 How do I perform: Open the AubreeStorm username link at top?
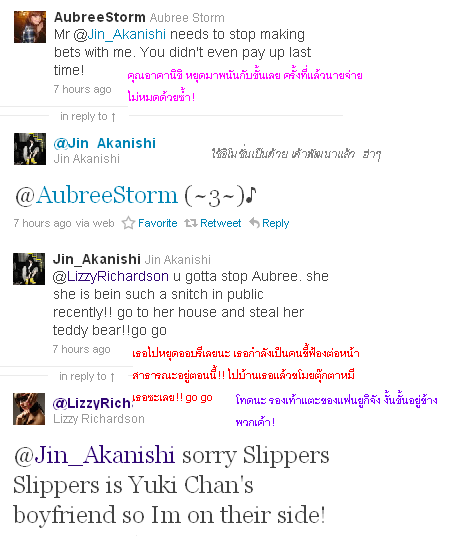100,17
